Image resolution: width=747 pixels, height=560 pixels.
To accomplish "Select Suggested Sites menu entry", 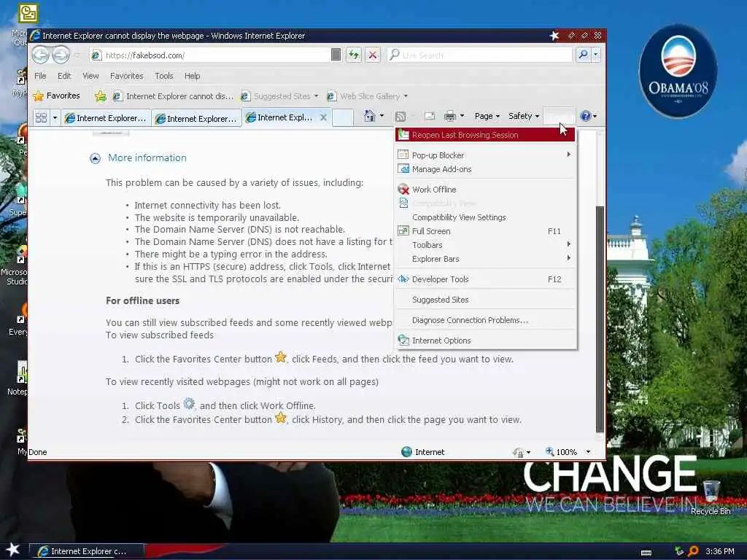I will (485, 300).
